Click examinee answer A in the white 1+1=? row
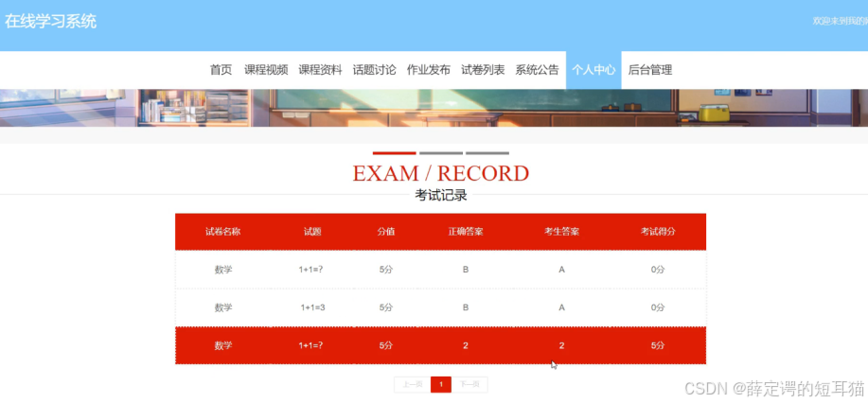This screenshot has width=868, height=403. click(562, 270)
